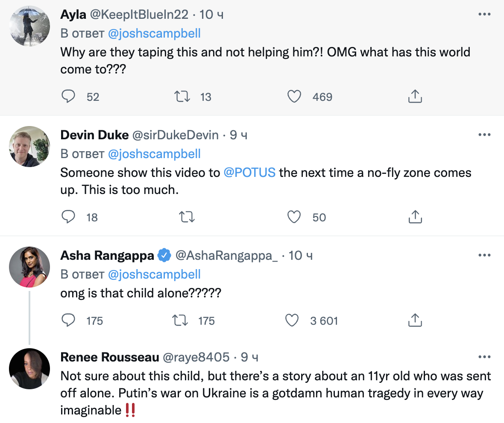The image size is (504, 423).
Task: Retweet Asha Rangappa's tweet
Action: coord(180,320)
